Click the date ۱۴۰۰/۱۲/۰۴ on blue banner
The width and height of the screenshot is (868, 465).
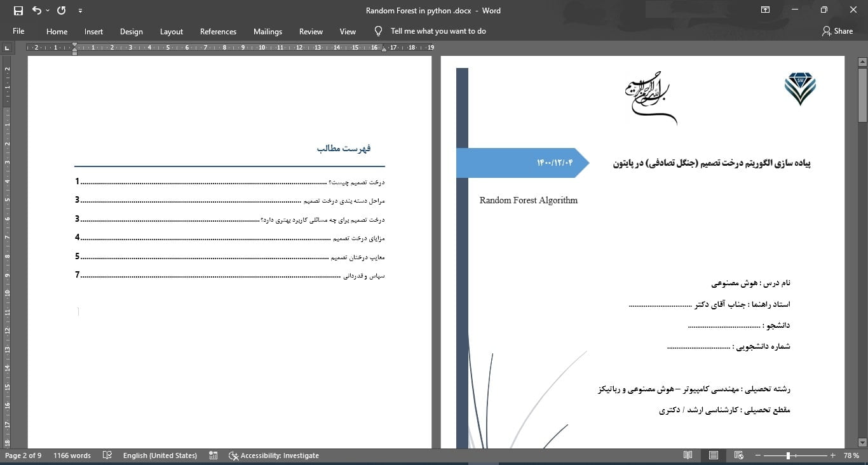coord(555,163)
